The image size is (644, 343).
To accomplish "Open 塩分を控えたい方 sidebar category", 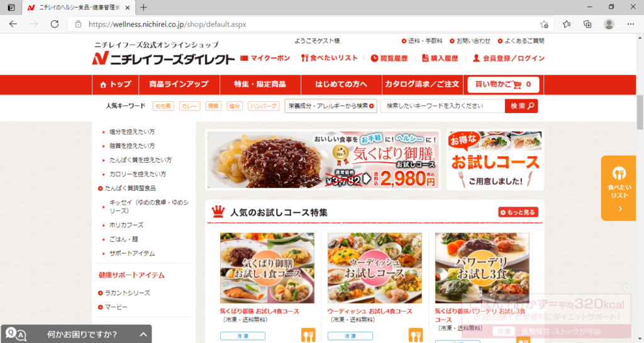I will coord(132,132).
